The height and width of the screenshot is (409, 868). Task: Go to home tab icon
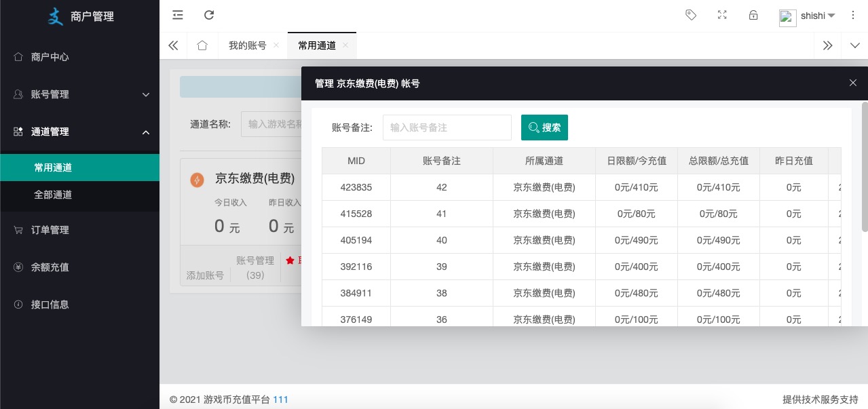[202, 45]
